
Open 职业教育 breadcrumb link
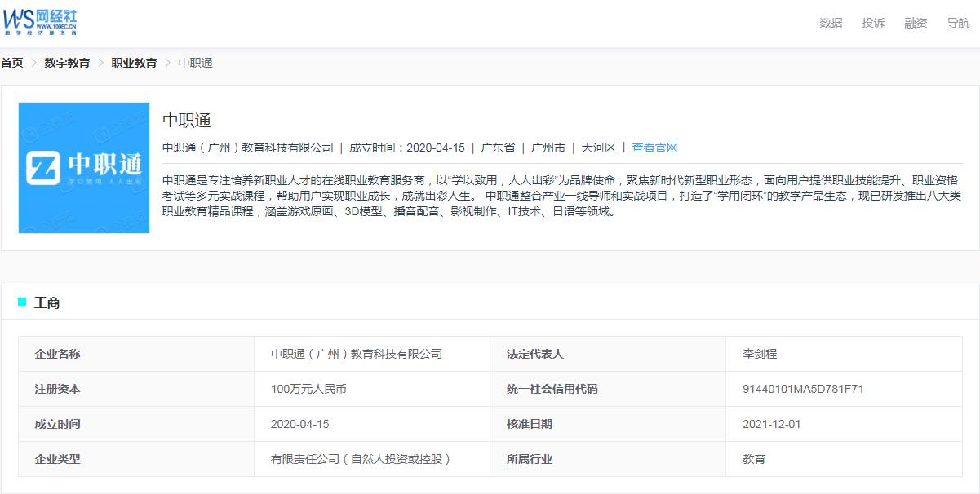pyautogui.click(x=134, y=63)
